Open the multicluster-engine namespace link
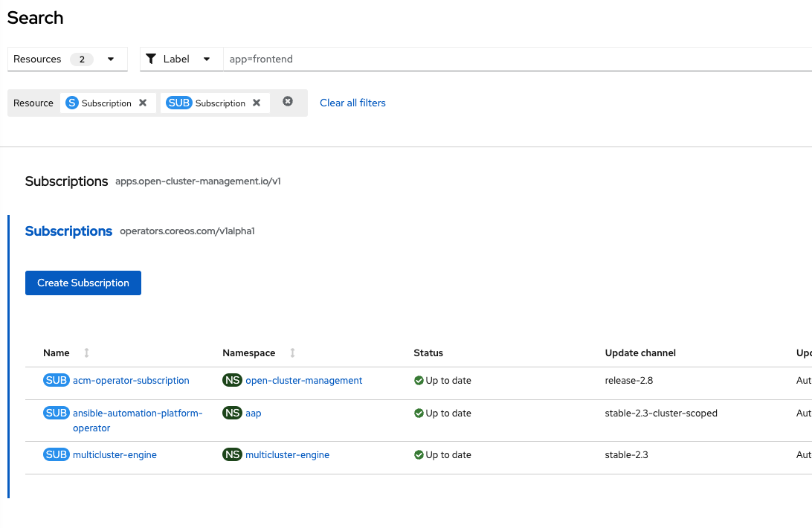812x528 pixels. click(287, 455)
